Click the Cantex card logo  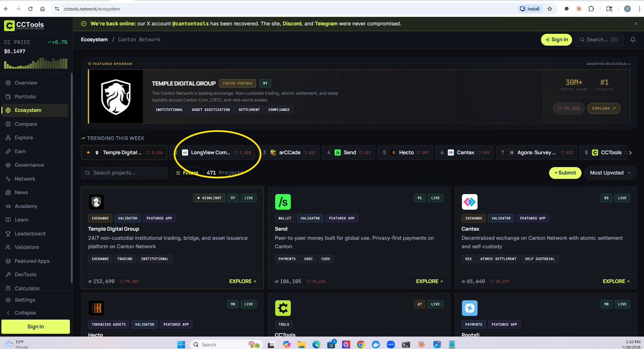click(x=469, y=202)
